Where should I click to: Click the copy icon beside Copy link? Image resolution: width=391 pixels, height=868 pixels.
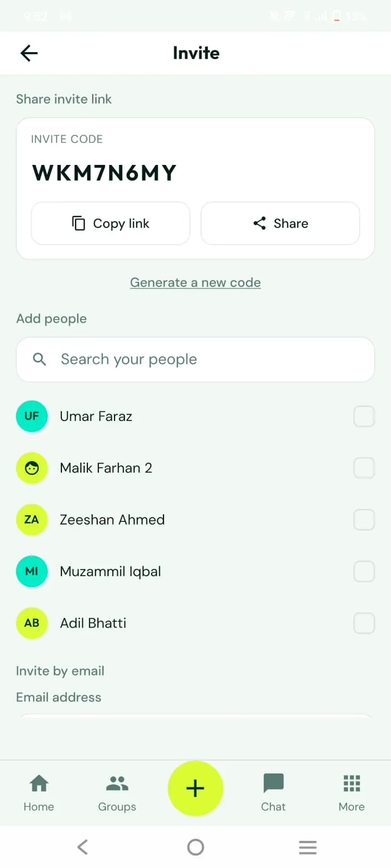[x=79, y=223]
